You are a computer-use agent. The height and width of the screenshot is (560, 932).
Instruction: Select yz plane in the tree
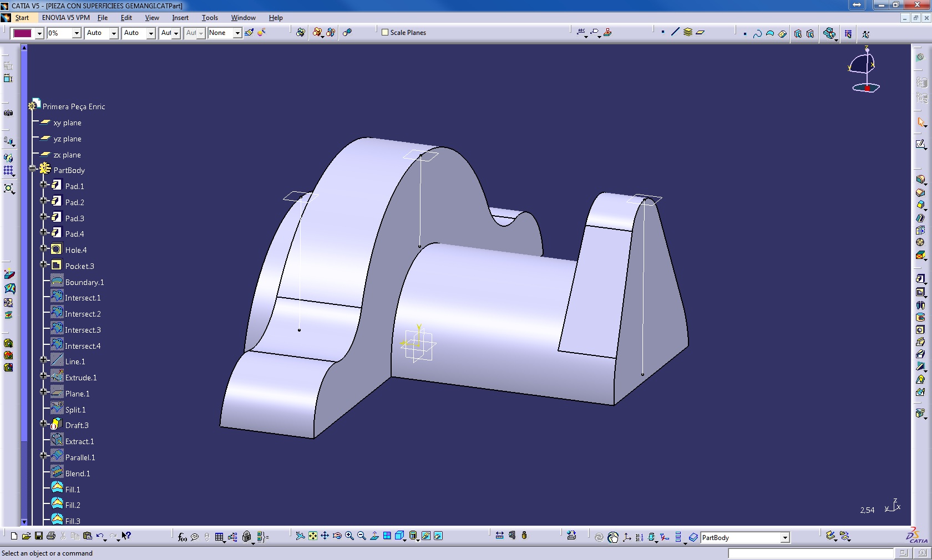tap(68, 139)
